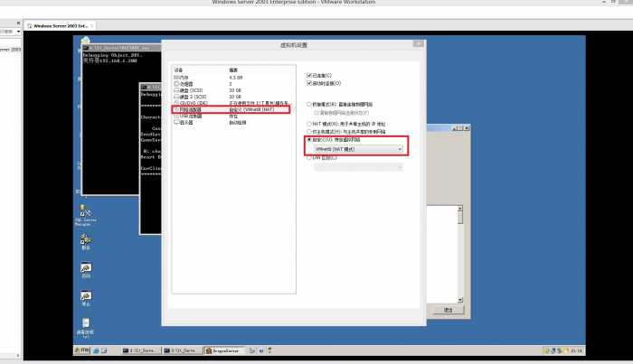Viewport: 633px width, 364px height.
Task: Click the guest system tray clock
Action: click(576, 349)
